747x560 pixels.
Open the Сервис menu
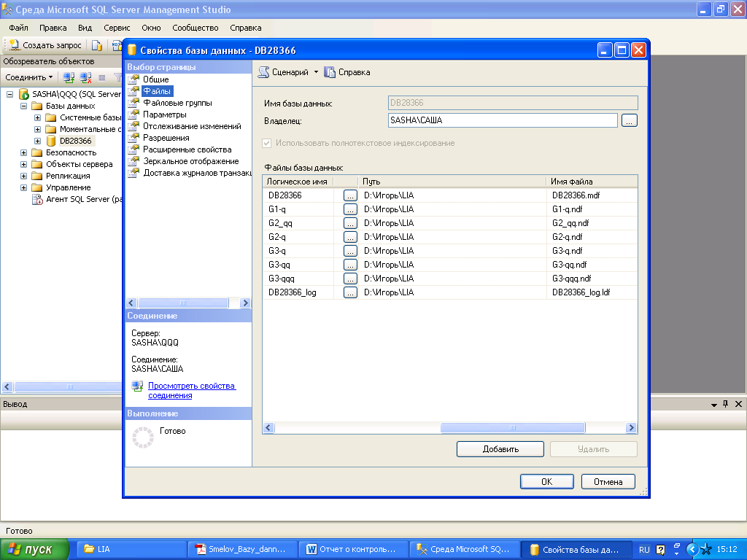pyautogui.click(x=117, y=28)
